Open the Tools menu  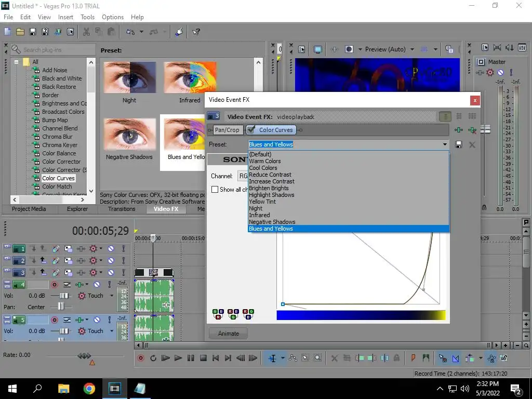(x=87, y=17)
